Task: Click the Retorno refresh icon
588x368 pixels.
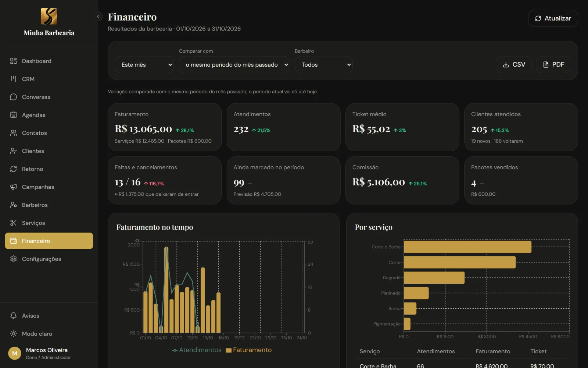Action: click(14, 169)
